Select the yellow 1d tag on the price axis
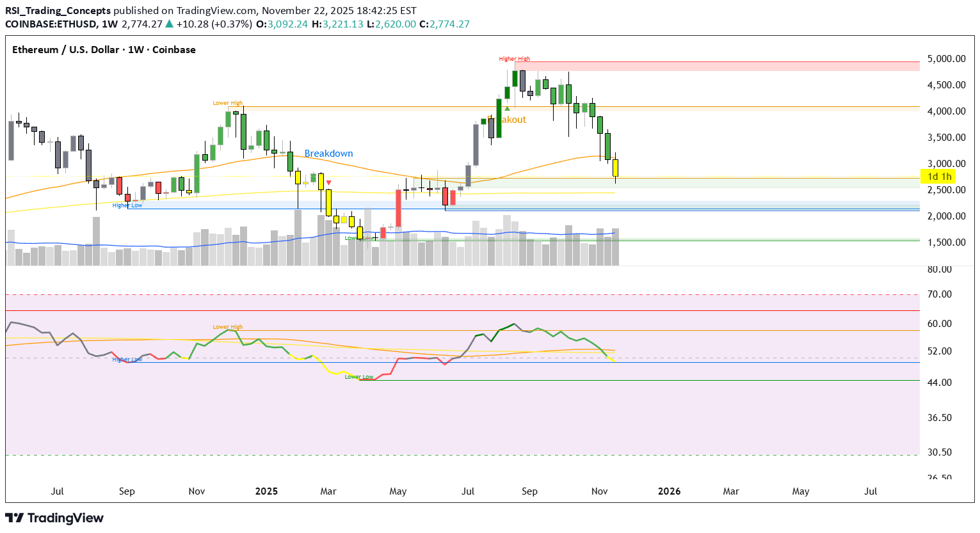This screenshot has width=980, height=533. 932,176
